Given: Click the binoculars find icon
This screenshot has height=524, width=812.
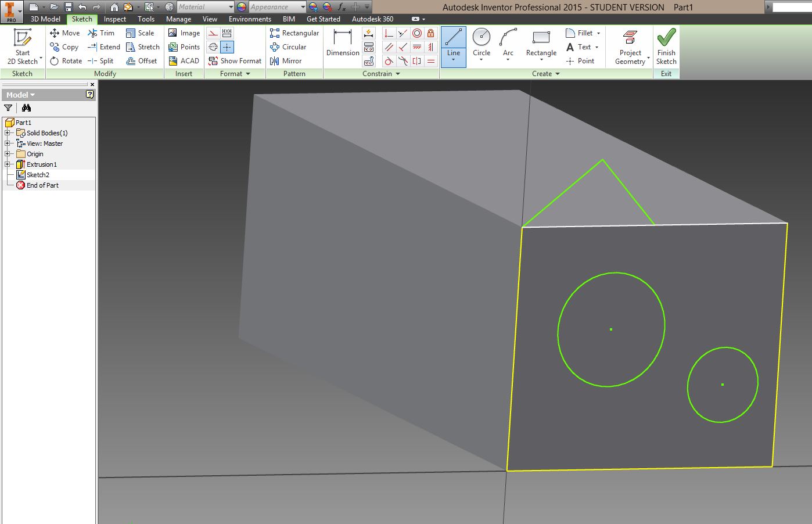Looking at the screenshot, I should point(26,107).
